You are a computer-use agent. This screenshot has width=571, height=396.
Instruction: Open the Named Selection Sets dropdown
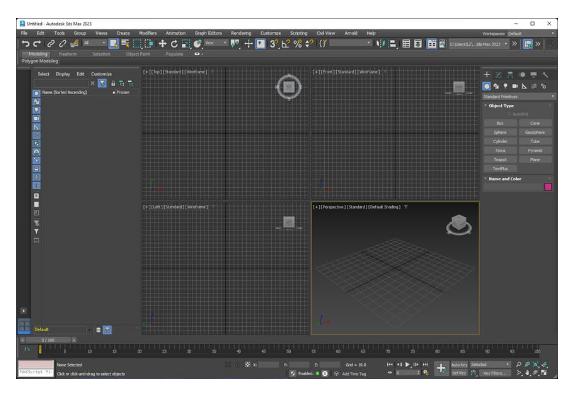coord(351,43)
